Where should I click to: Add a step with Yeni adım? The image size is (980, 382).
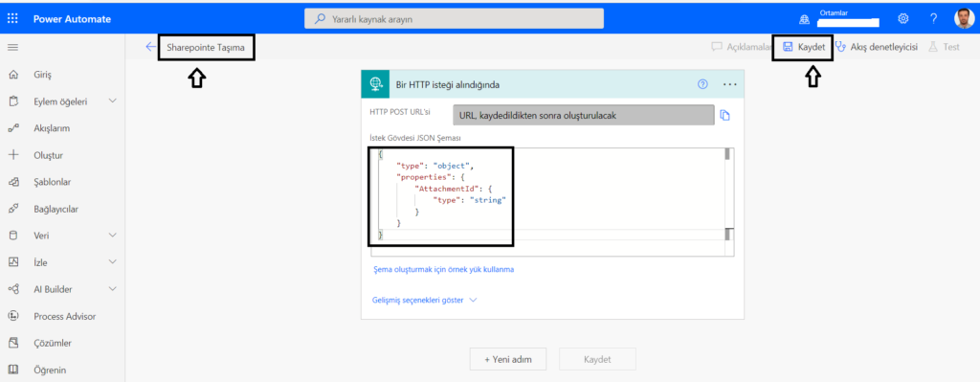[x=509, y=359]
